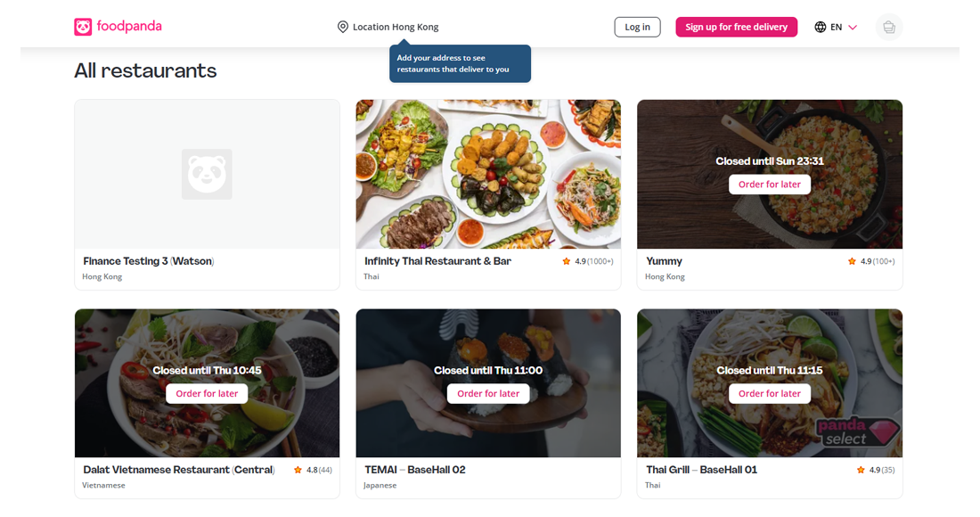The image size is (980, 517).
Task: Order for later from Thai Grill BaseHall 01
Action: pyautogui.click(x=769, y=393)
